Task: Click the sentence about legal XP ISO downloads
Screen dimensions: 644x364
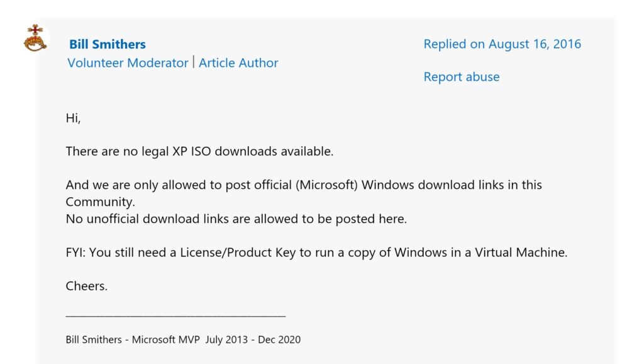Action: (199, 151)
